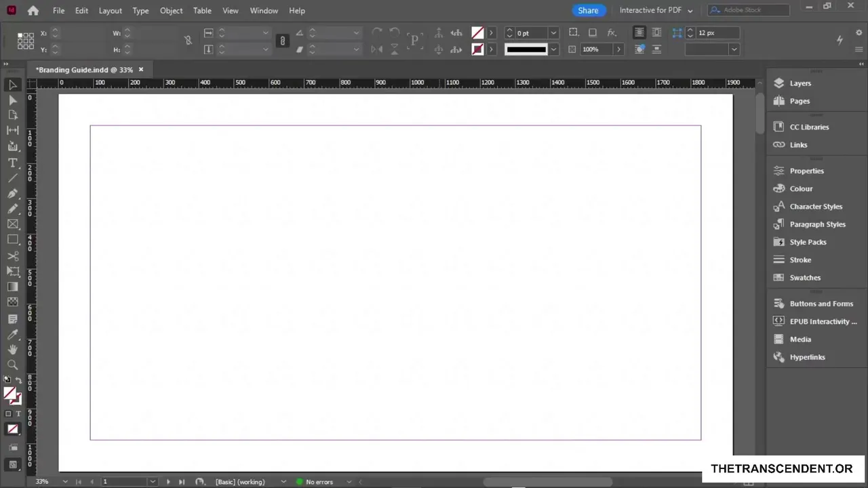Toggle formatting affects container button

point(8,413)
